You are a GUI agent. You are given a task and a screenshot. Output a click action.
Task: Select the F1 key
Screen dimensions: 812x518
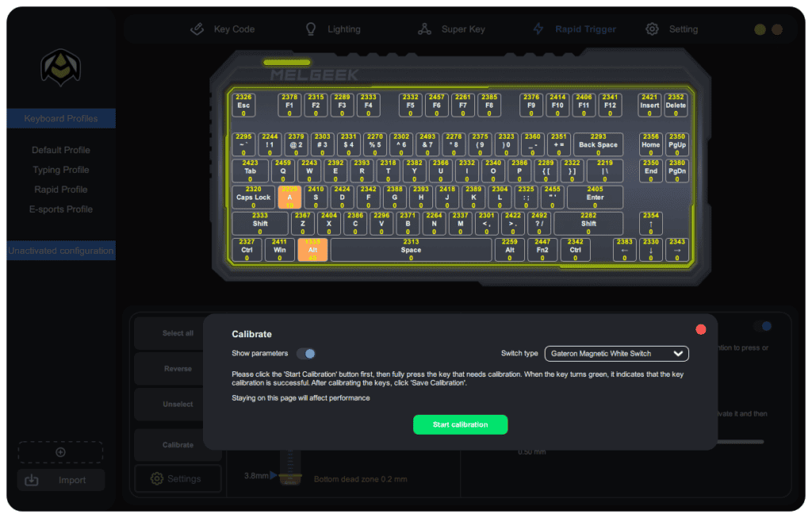(289, 105)
